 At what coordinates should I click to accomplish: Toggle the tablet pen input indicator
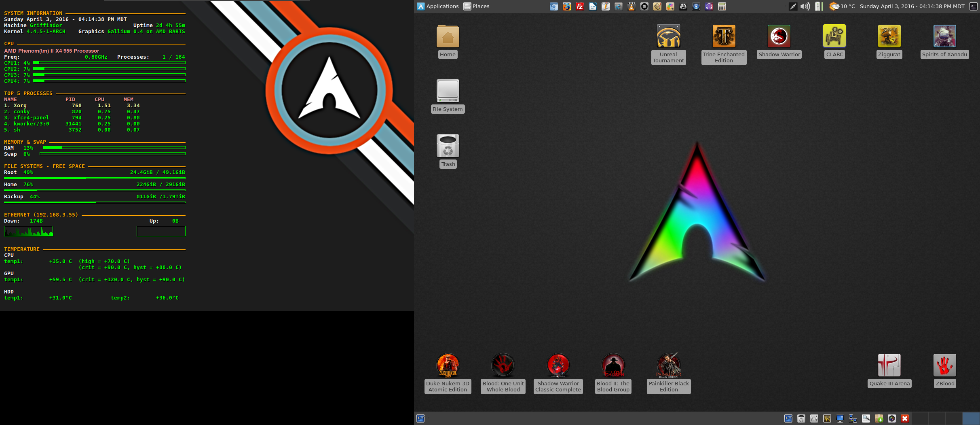(x=792, y=6)
